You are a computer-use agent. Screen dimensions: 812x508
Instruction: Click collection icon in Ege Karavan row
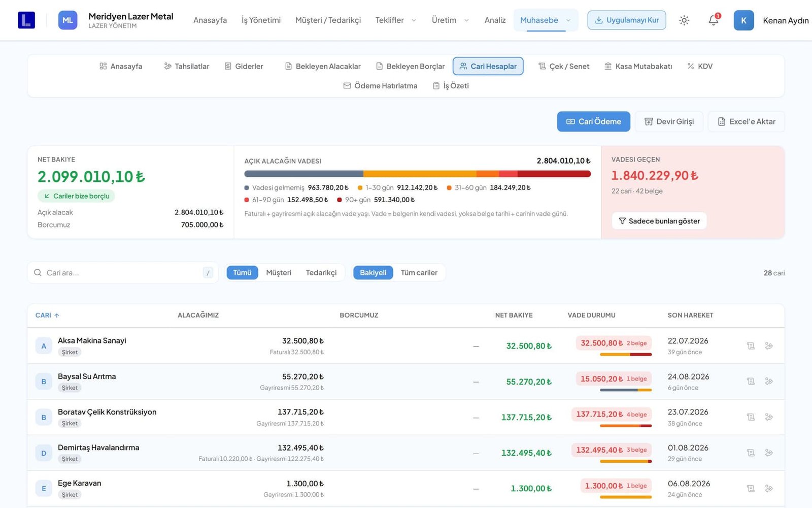coord(769,489)
